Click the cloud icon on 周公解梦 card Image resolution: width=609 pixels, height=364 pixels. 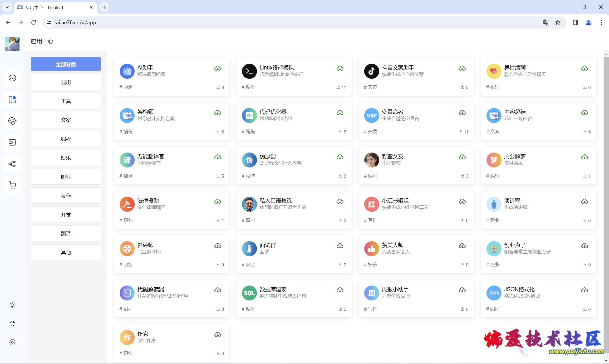pyautogui.click(x=584, y=157)
